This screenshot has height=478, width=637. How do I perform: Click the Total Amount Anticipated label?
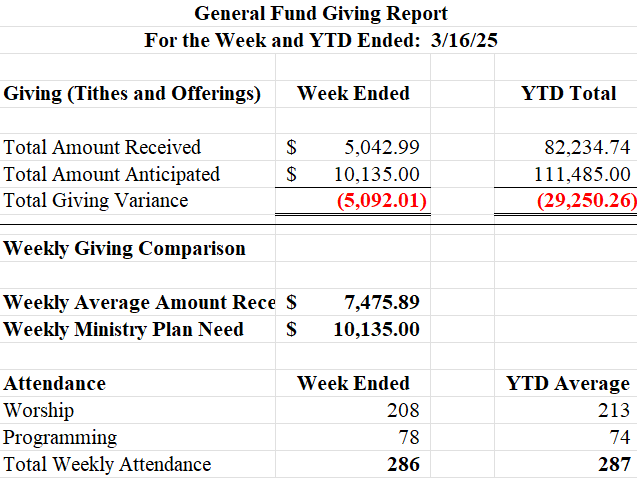pyautogui.click(x=112, y=174)
